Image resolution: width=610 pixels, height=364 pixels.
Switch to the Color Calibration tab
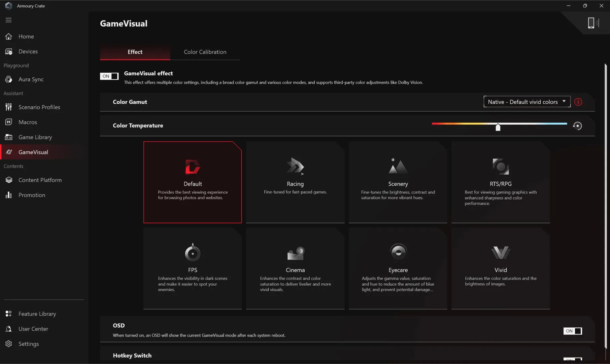pos(205,52)
